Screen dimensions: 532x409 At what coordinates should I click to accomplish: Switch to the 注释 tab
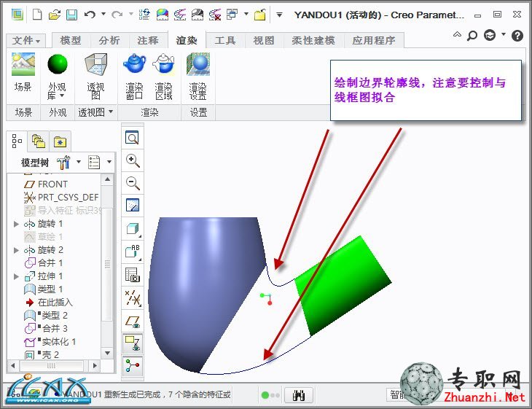point(148,40)
